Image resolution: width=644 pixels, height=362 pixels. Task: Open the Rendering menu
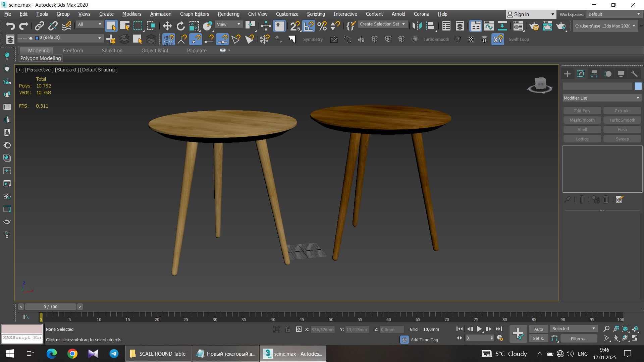[x=228, y=14]
